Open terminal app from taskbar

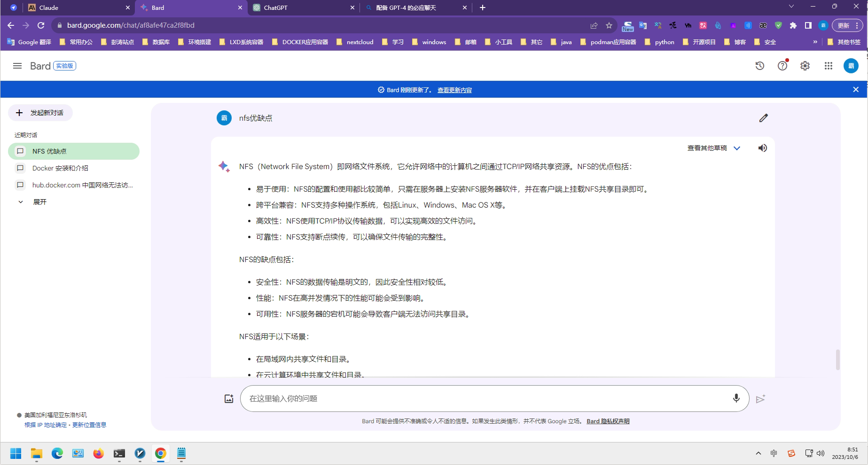[119, 453]
